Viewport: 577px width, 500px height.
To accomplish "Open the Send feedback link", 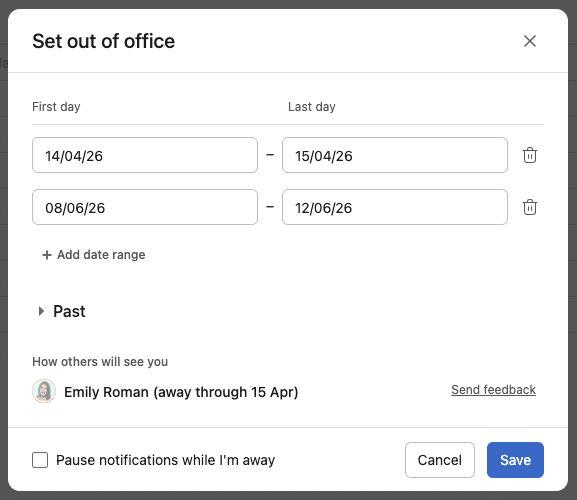I will [493, 390].
